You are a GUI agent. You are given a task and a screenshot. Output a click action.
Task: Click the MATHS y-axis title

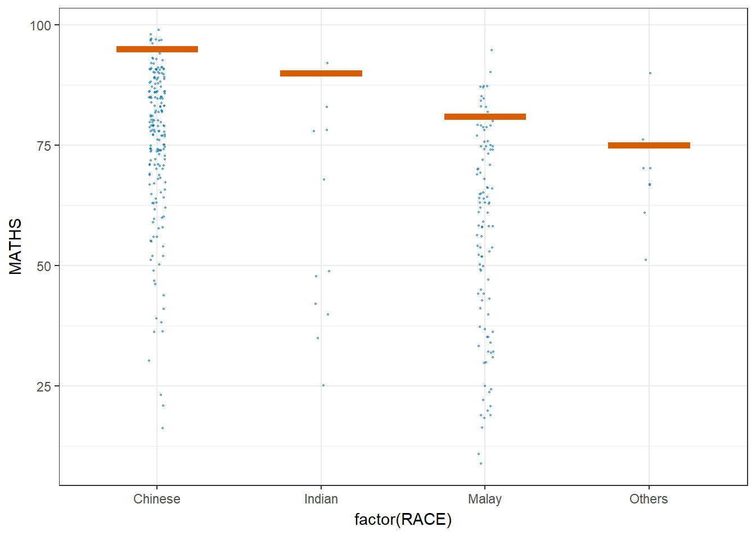15,246
